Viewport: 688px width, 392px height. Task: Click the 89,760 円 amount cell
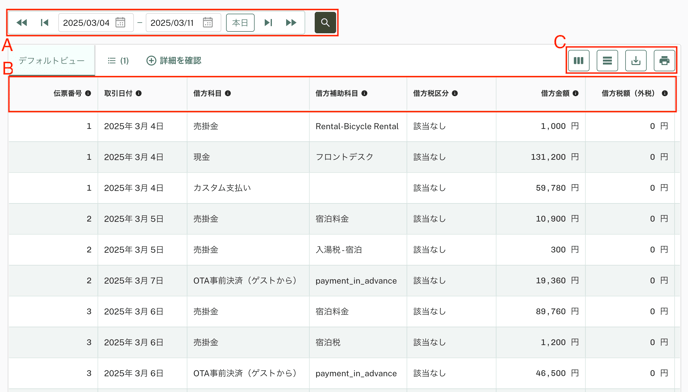pyautogui.click(x=541, y=312)
